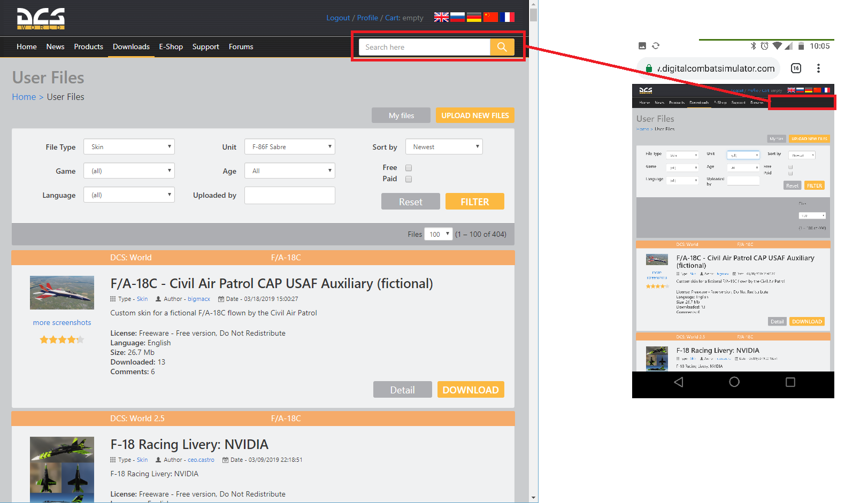Viewport: 868px width, 503px height.
Task: Tick the Paid checkbox in desktop filter
Action: pos(409,179)
